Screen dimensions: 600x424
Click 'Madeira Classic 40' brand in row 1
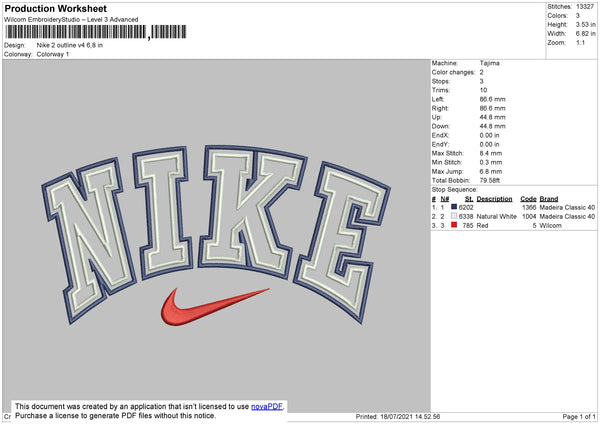[x=567, y=207]
